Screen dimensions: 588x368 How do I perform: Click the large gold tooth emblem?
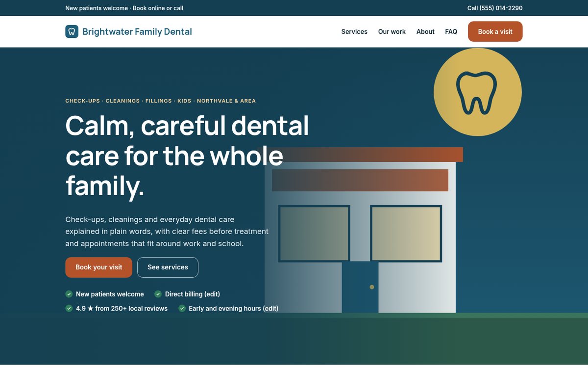[x=478, y=92]
